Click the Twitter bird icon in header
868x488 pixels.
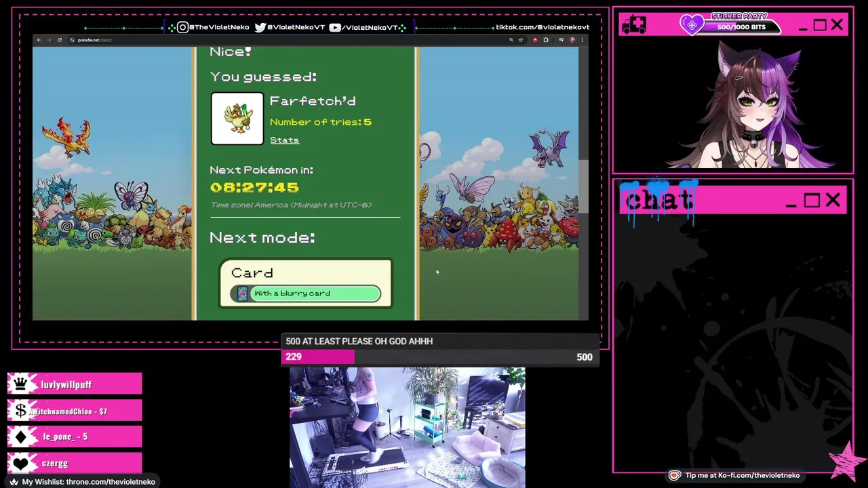(x=260, y=27)
